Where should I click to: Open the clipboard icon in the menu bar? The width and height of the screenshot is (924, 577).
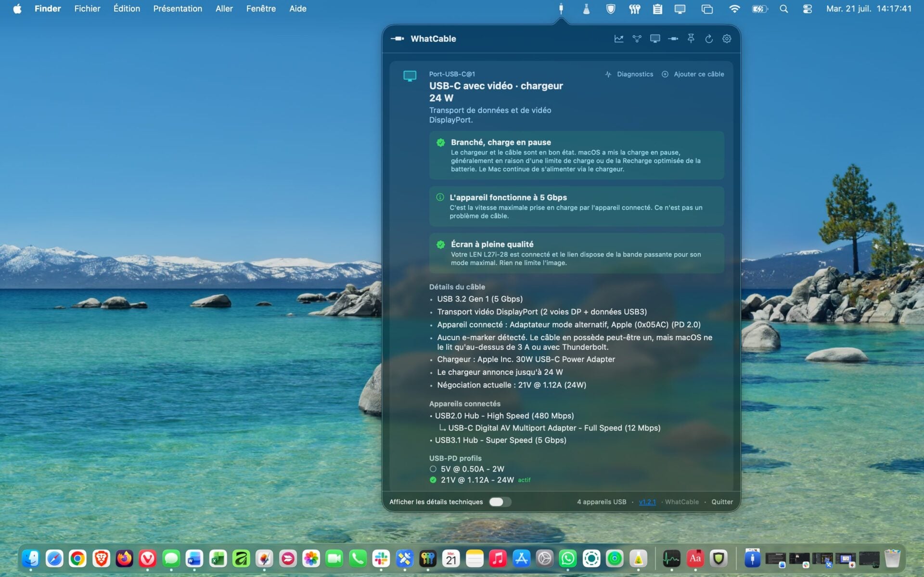[657, 9]
